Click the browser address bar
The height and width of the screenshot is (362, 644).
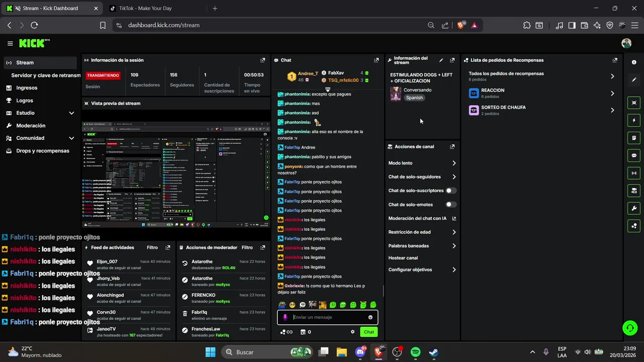point(272,25)
